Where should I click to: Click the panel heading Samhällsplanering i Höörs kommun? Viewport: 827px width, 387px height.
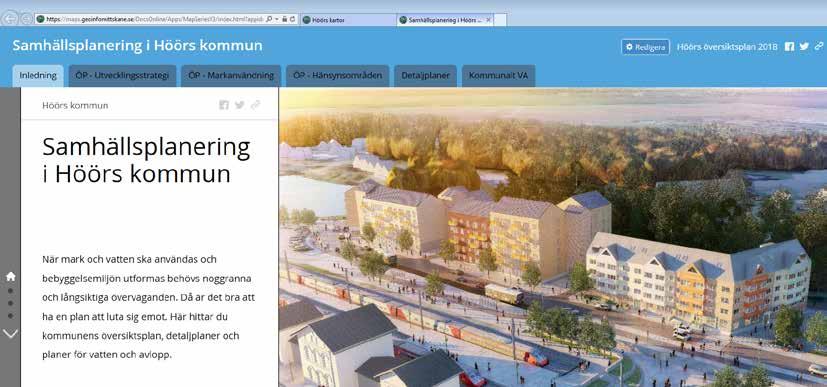click(146, 160)
